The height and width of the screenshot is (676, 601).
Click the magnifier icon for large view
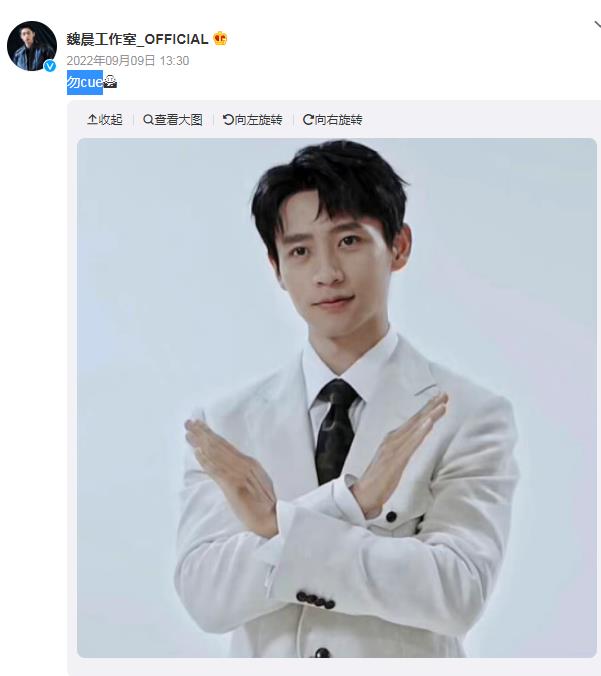pyautogui.click(x=148, y=119)
